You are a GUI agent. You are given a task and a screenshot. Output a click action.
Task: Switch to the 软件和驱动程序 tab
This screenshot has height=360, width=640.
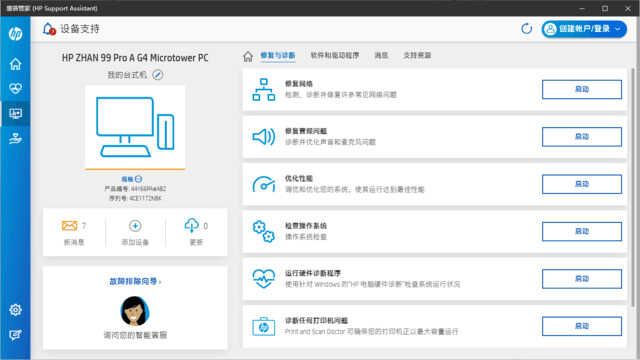(335, 56)
